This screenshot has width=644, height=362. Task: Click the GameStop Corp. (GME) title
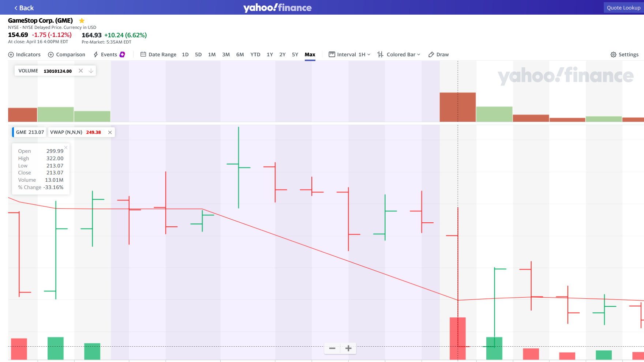(40, 20)
